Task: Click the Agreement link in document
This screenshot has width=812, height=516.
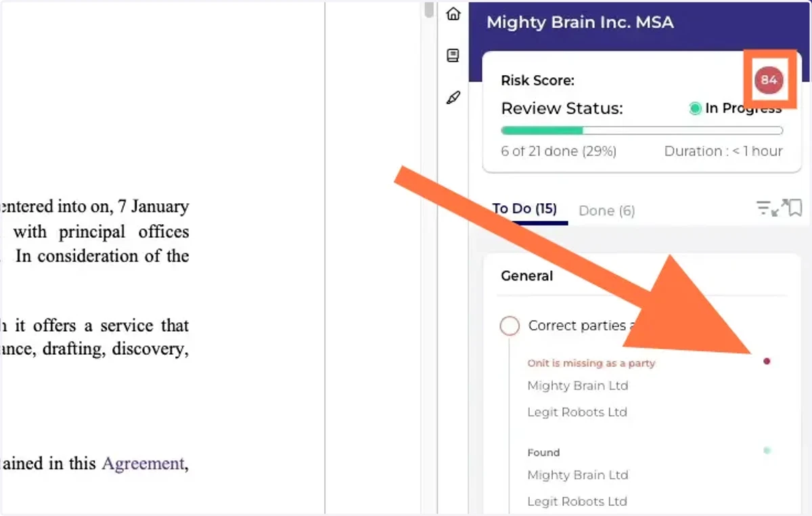Action: (143, 464)
